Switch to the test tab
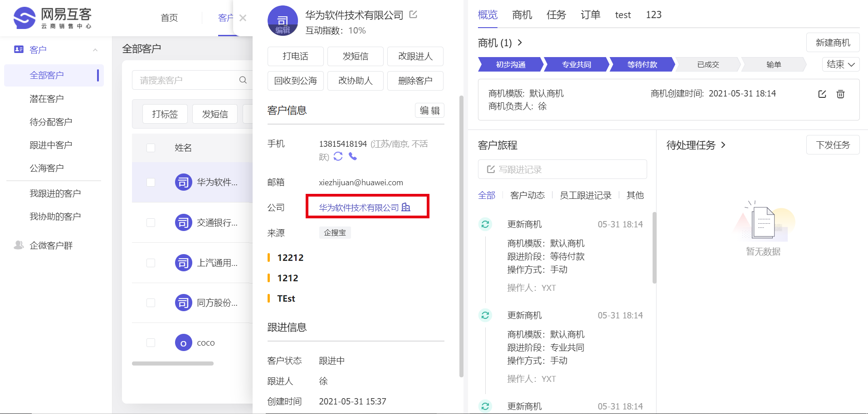 pyautogui.click(x=623, y=14)
